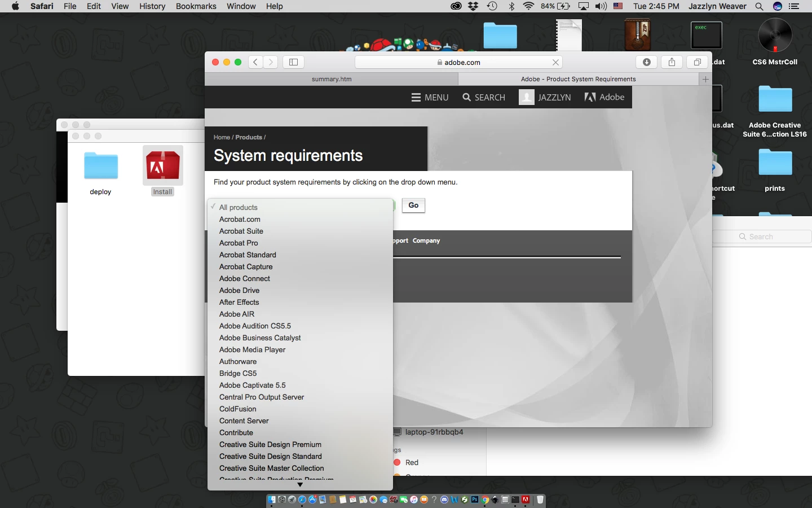Open Chrome from the Dock

point(485,500)
